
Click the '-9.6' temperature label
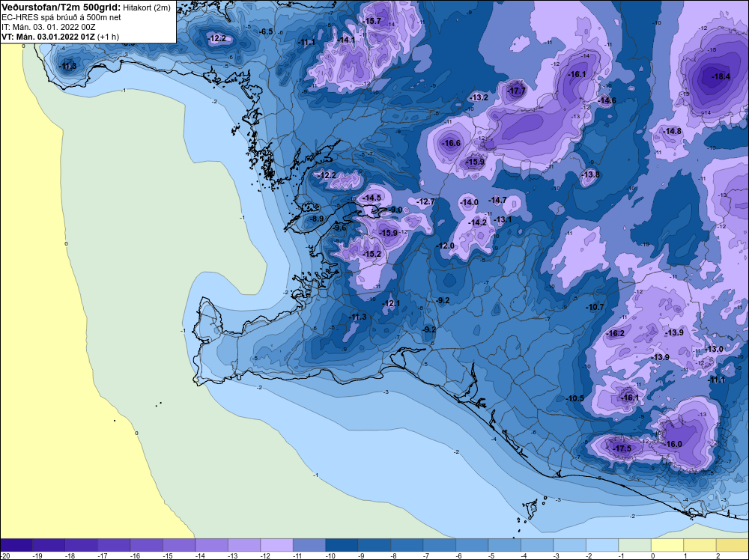tap(339, 228)
